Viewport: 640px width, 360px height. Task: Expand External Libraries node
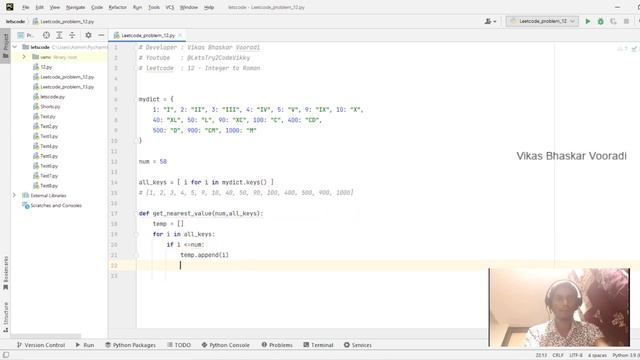tap(14, 195)
